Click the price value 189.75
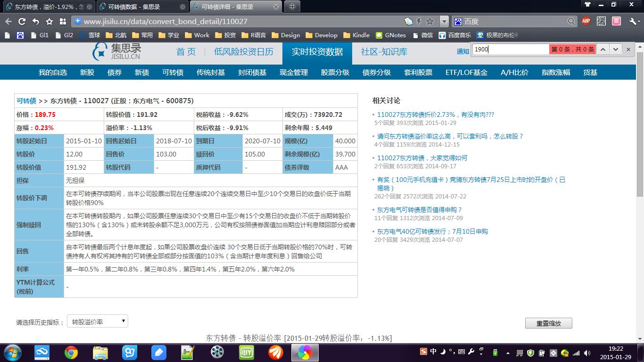Screen dimensions: 644x362 [45, 115]
